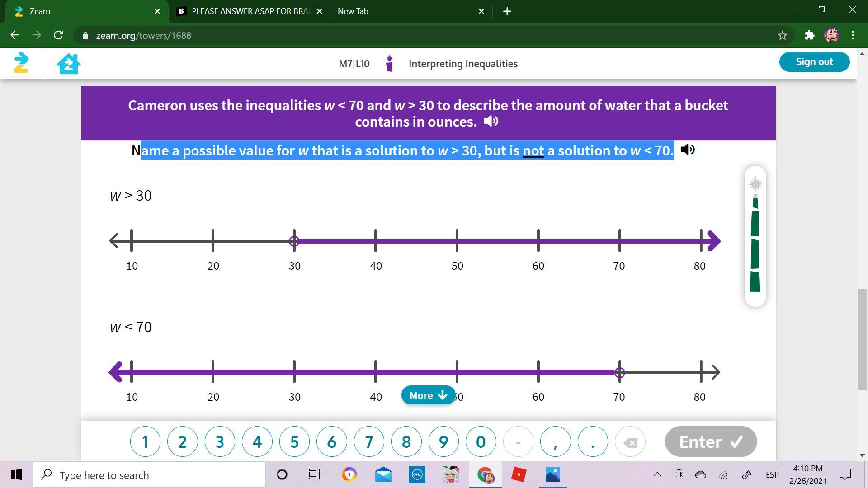Switch to the PLEASE ANSWER ASAP tab
This screenshot has height=488, width=868.
click(x=250, y=11)
